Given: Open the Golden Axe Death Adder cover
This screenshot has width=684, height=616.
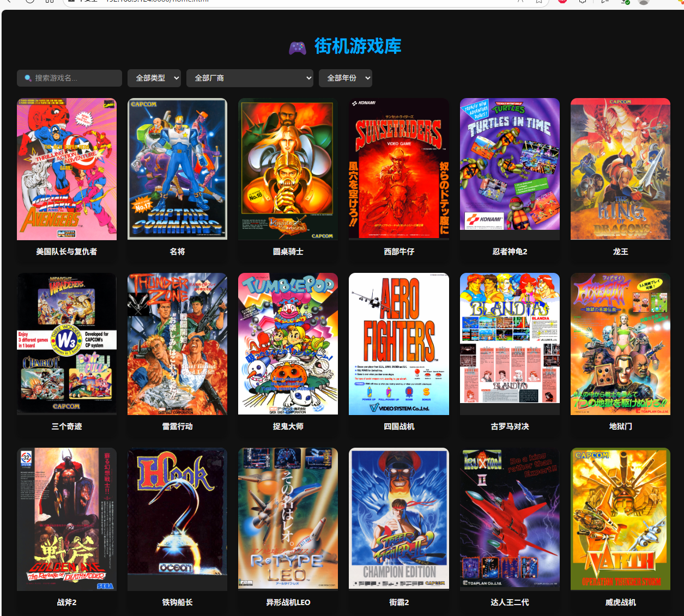Looking at the screenshot, I should (x=66, y=519).
